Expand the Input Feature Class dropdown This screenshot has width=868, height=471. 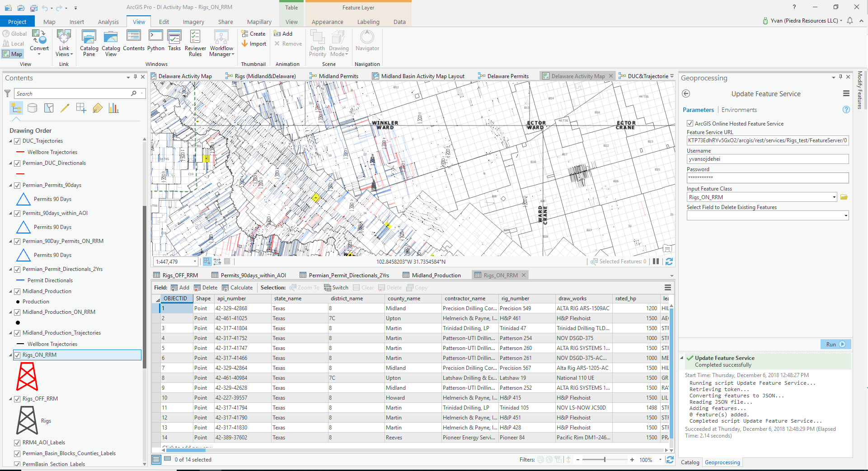tap(834, 197)
